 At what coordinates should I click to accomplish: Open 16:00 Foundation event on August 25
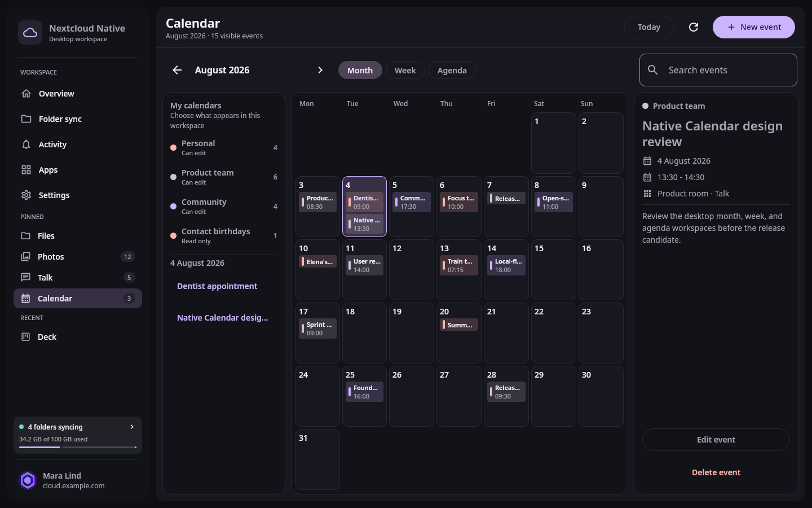pos(364,392)
